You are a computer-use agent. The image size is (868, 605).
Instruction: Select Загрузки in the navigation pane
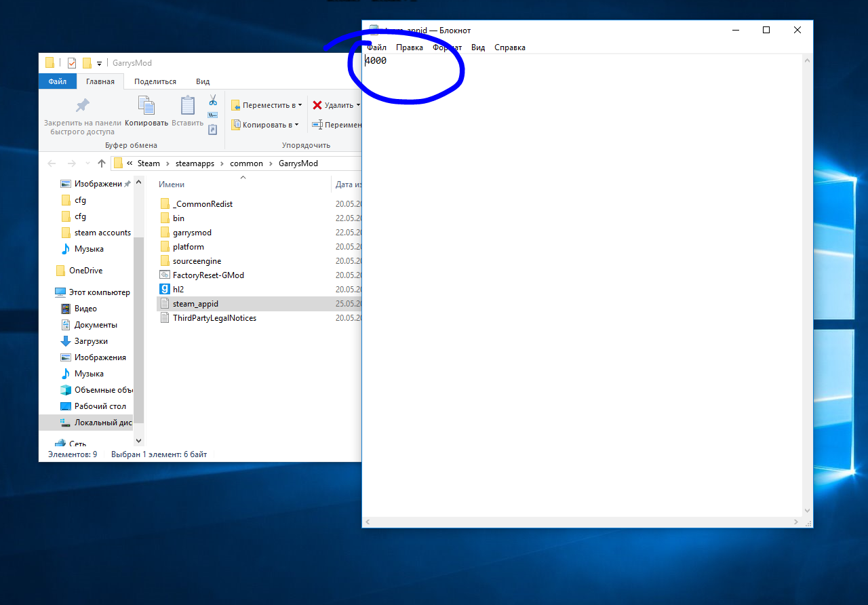(x=91, y=341)
